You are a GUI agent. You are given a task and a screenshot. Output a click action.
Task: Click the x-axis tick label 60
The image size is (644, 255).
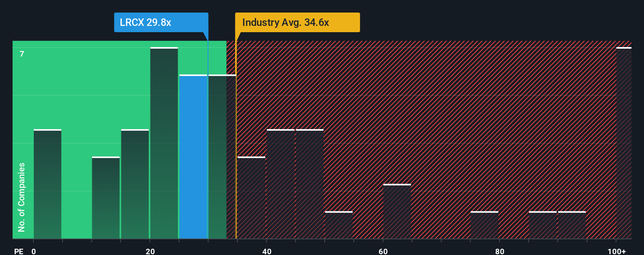point(383,251)
